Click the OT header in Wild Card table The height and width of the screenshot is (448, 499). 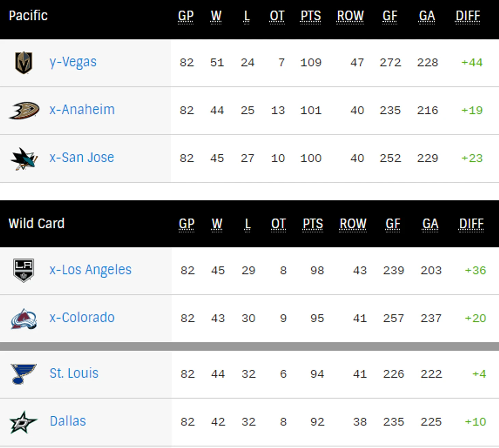[278, 224]
